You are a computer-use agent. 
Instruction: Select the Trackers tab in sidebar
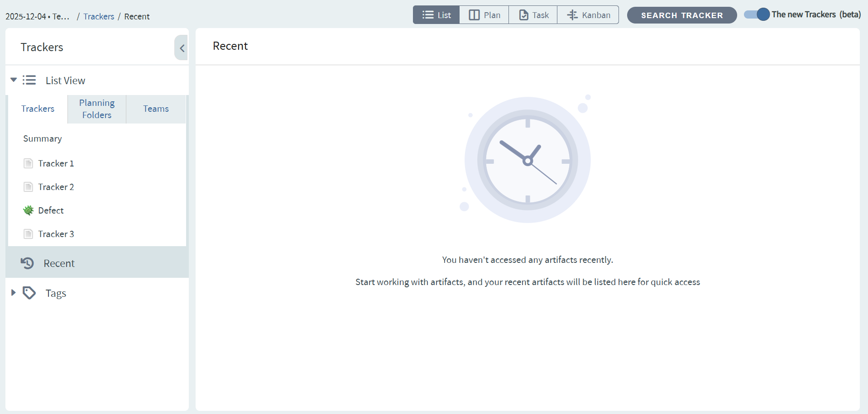point(38,109)
